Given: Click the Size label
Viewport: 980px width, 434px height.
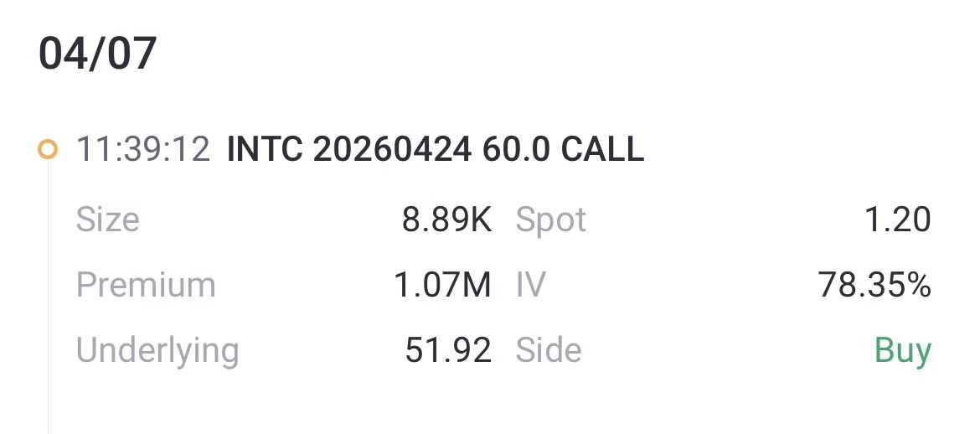Looking at the screenshot, I should [107, 220].
